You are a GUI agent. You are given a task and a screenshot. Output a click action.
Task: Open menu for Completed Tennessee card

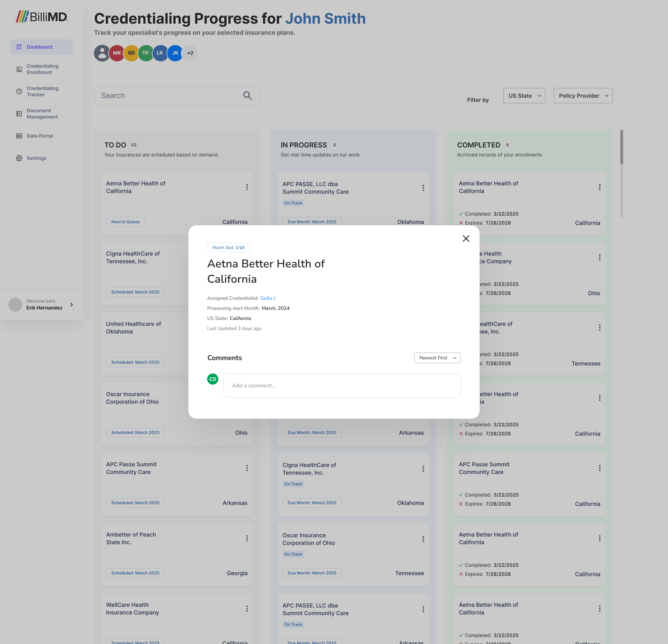pyautogui.click(x=600, y=328)
